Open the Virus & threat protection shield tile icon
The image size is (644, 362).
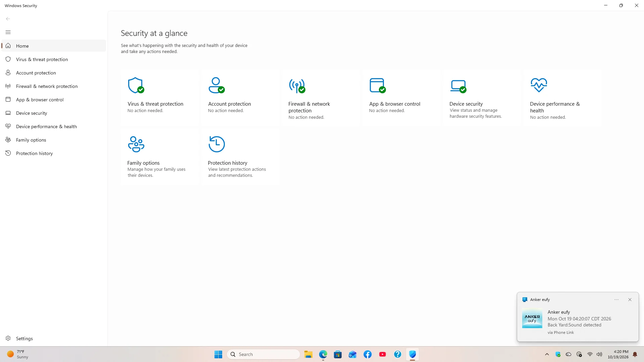click(136, 85)
